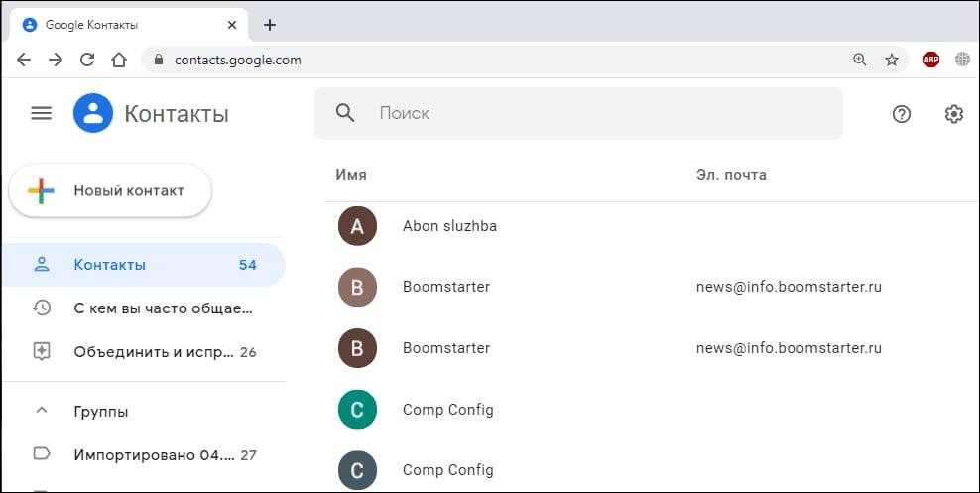Screen dimensions: 980x493
Task: Bookmark page with the star icon
Action: tap(891, 60)
